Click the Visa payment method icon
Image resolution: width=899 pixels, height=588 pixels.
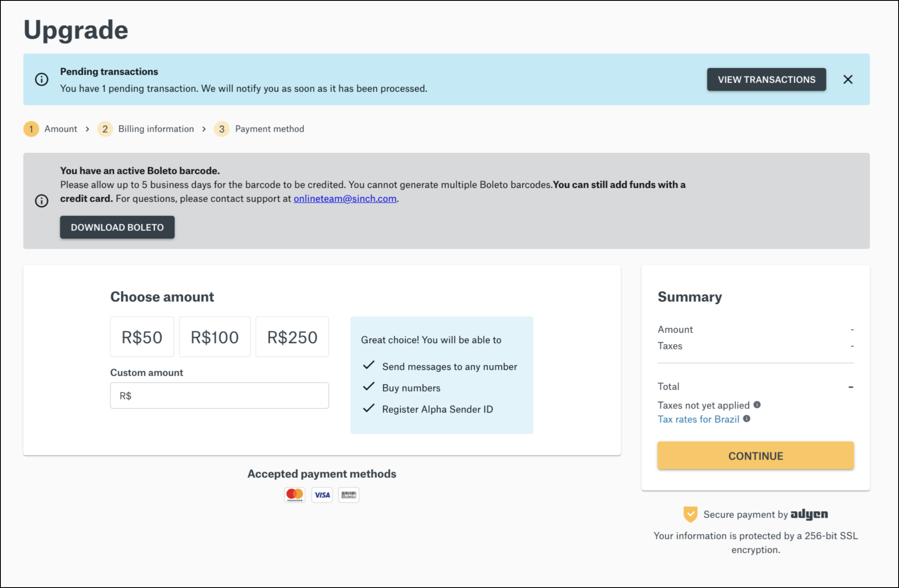coord(322,495)
